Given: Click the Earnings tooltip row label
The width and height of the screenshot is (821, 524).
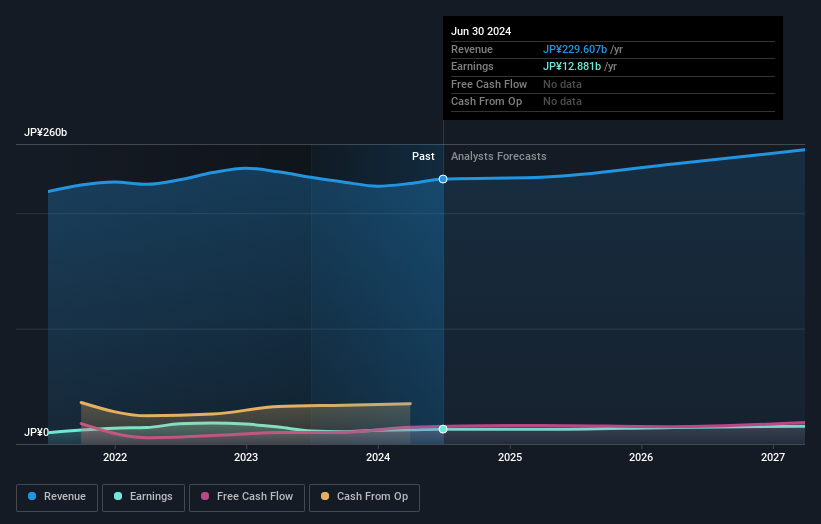Looking at the screenshot, I should tap(472, 66).
